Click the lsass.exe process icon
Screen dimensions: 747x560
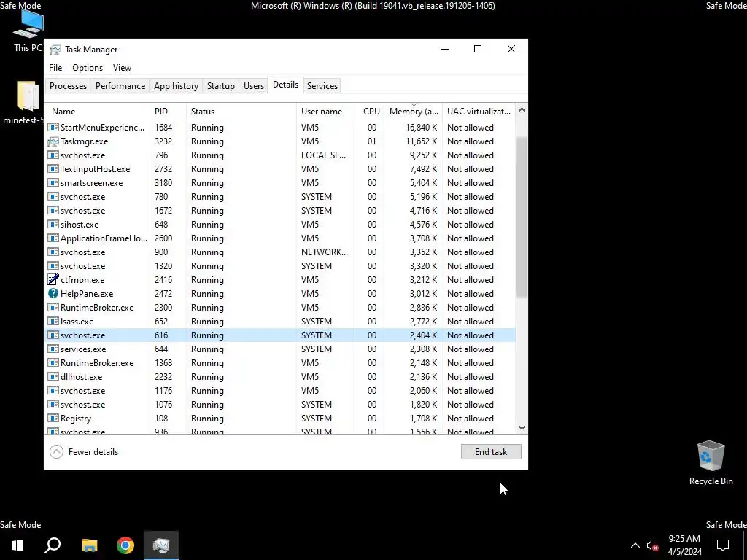coord(53,322)
